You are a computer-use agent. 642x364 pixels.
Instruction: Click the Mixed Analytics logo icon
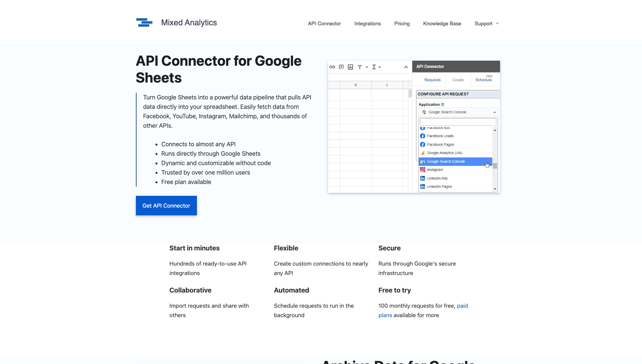(144, 23)
